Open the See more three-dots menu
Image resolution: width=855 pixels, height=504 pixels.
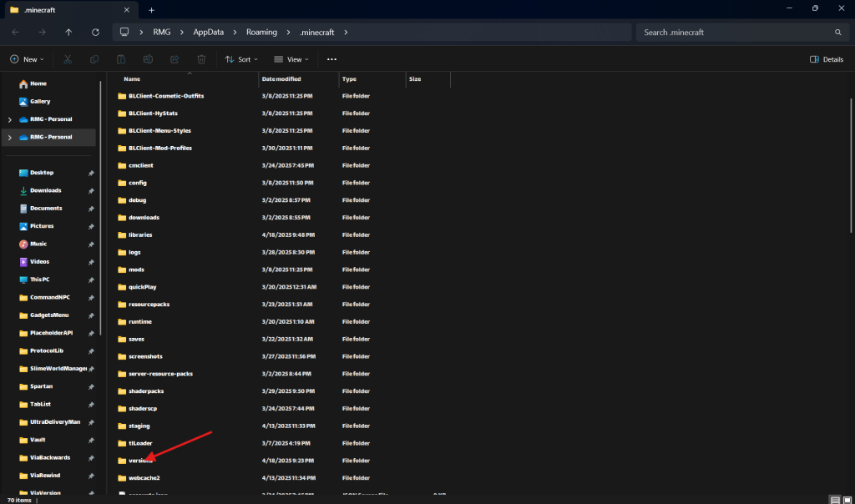pos(331,59)
